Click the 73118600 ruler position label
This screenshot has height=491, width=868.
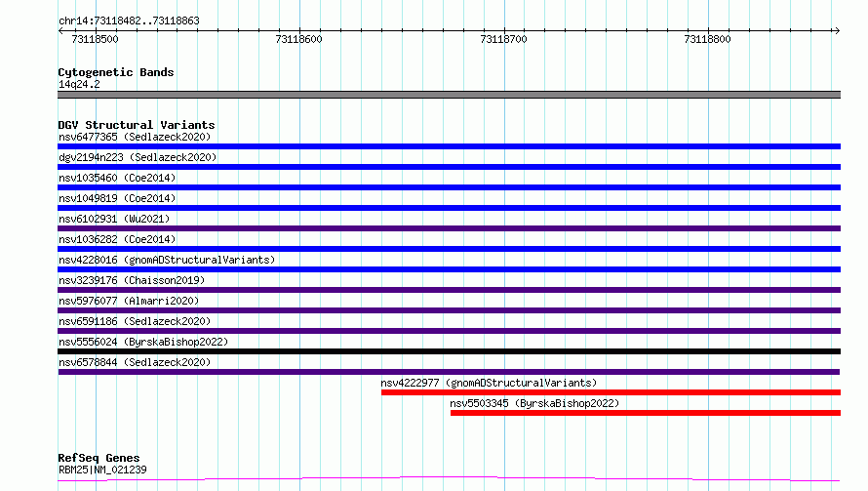pyautogui.click(x=298, y=39)
